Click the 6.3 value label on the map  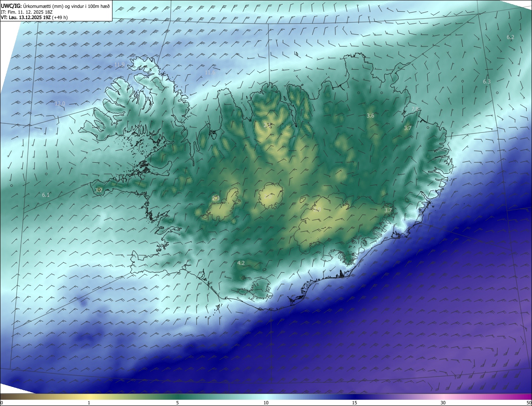(487, 82)
